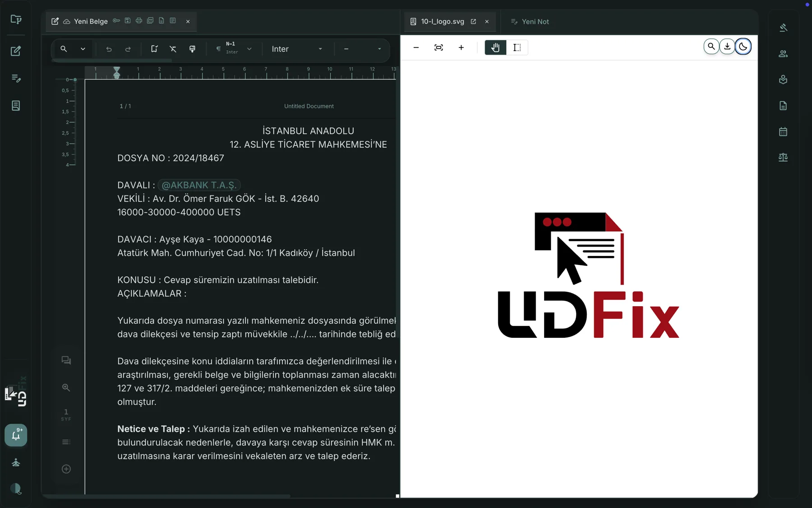Open the new document icon in left sidebar
The width and height of the screenshot is (812, 508).
(16, 51)
